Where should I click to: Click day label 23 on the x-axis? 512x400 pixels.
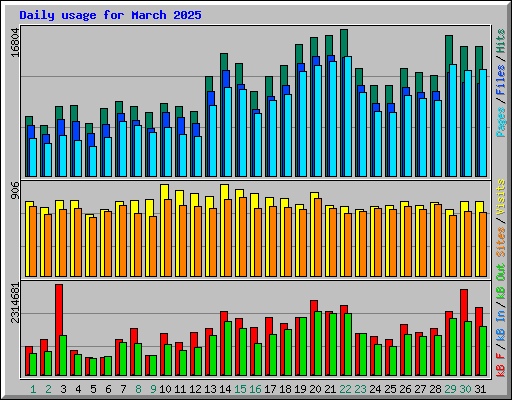point(360,389)
